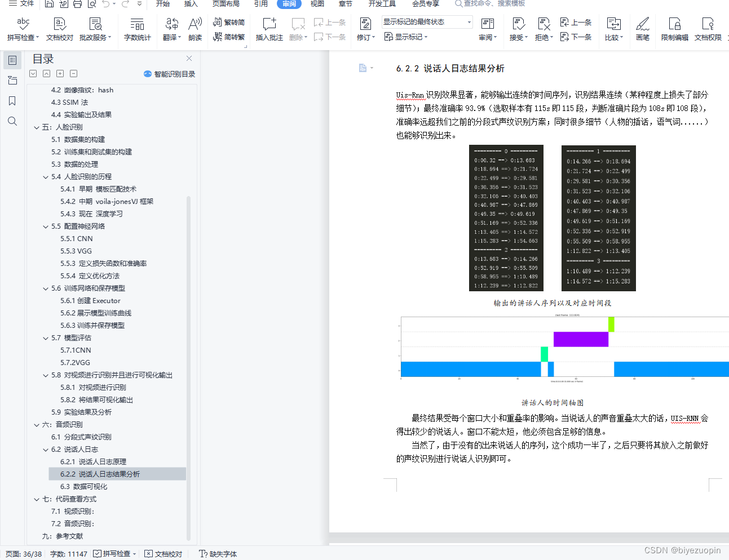Insert a comment with 插入批注
Screen dimensions: 729x560
click(x=269, y=29)
